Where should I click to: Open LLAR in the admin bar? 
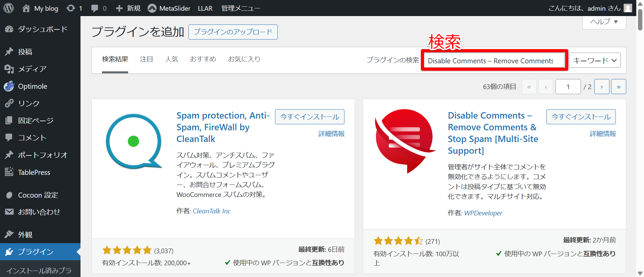[205, 8]
